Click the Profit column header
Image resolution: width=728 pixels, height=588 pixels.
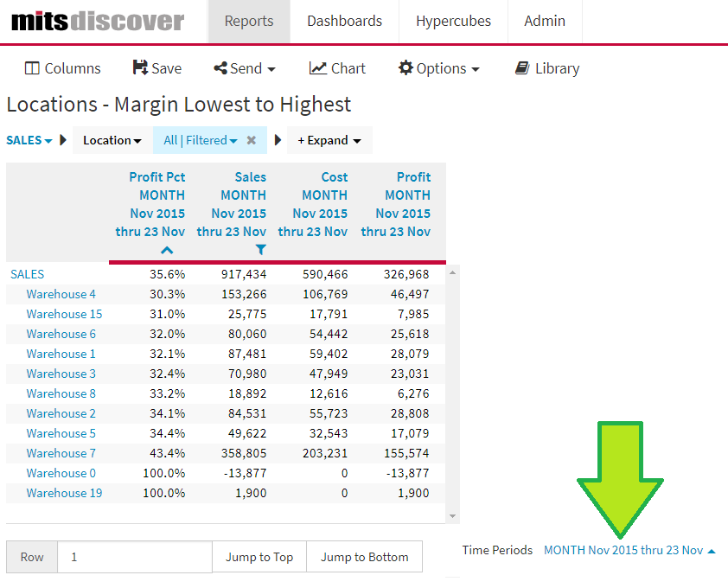pyautogui.click(x=396, y=204)
